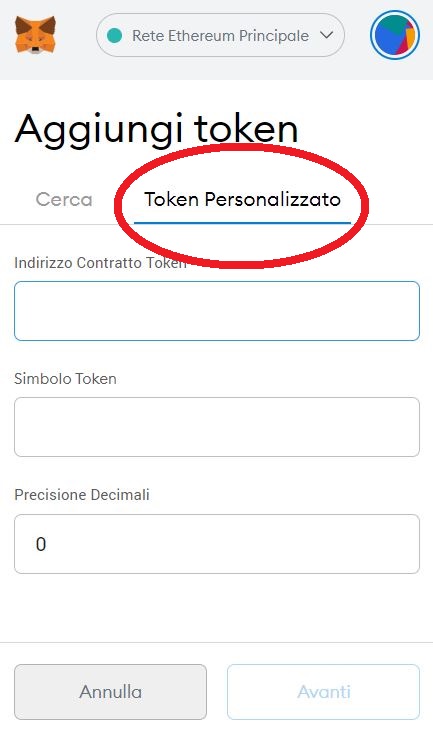Viewport: 433px width, 738px height.
Task: Click the Indirizzo Contratto Token label
Action: (x=100, y=263)
